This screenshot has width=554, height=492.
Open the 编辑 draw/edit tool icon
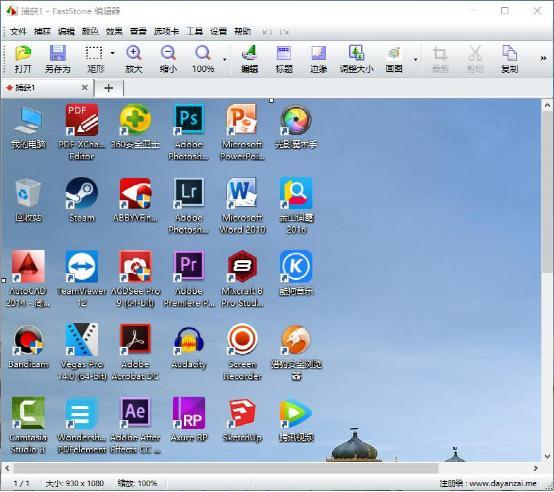(x=249, y=53)
